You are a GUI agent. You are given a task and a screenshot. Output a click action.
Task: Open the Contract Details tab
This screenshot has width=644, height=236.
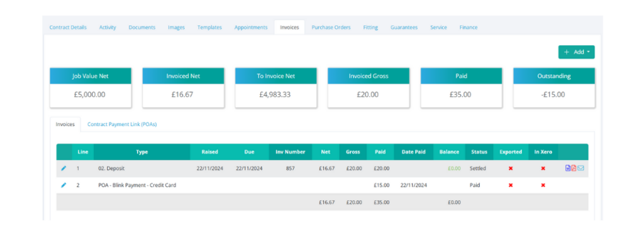pyautogui.click(x=68, y=28)
